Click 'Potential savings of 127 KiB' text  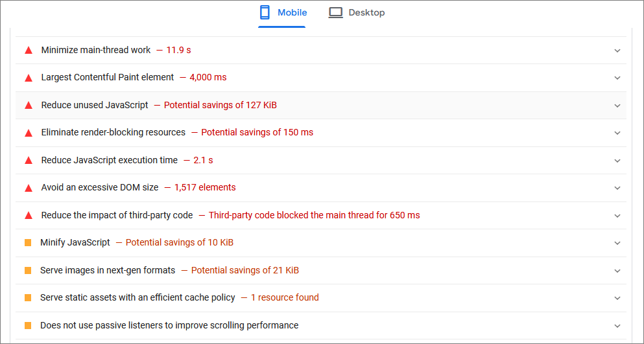click(220, 105)
